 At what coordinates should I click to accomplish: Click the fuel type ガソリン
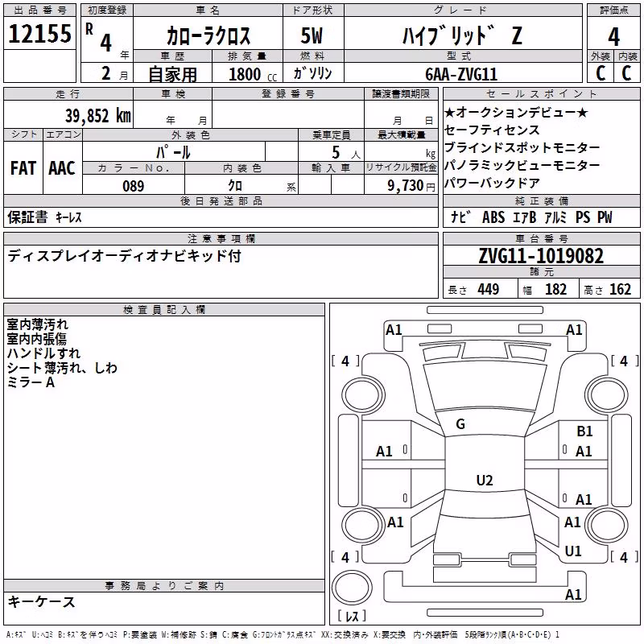click(x=312, y=73)
